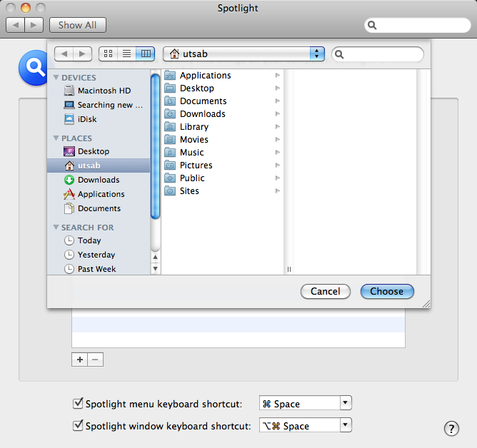Open the utsab location pop-up menu
This screenshot has width=477, height=448.
[243, 54]
